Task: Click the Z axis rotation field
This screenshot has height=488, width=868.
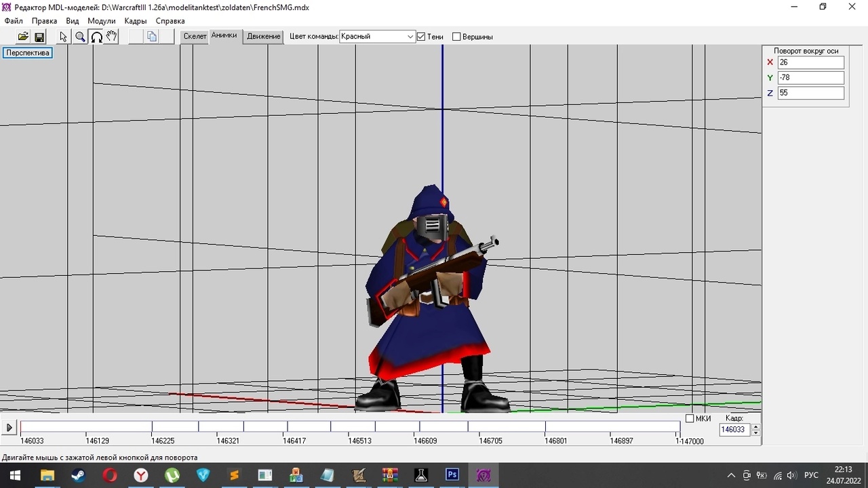Action: 811,93
